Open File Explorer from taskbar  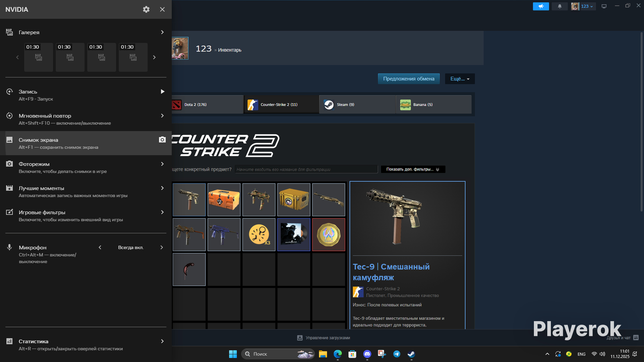[x=323, y=354]
